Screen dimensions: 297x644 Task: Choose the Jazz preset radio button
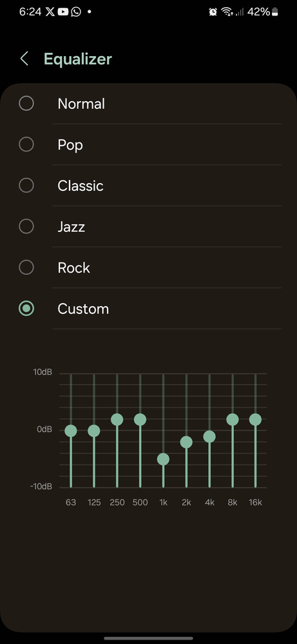click(26, 226)
